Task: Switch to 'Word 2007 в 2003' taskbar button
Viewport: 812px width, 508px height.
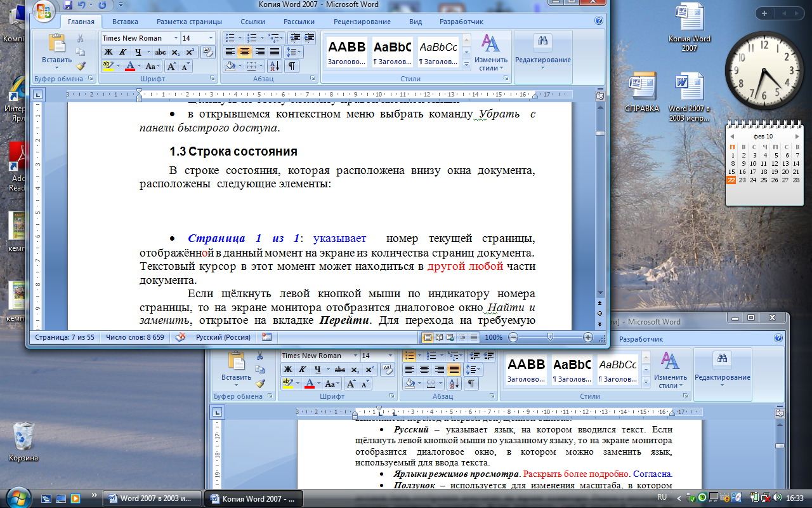Action: (x=152, y=498)
